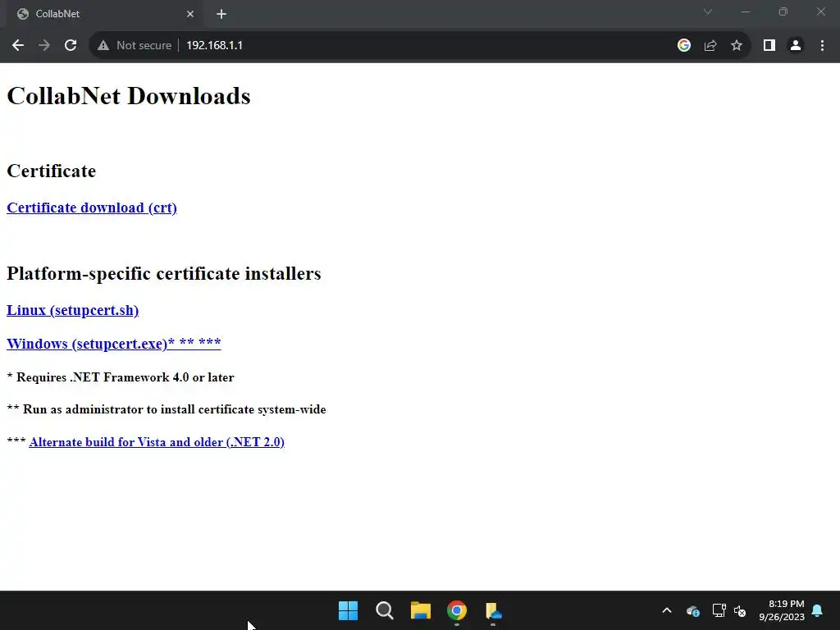Open the Chrome side panel
Viewport: 840px width, 630px height.
769,46
